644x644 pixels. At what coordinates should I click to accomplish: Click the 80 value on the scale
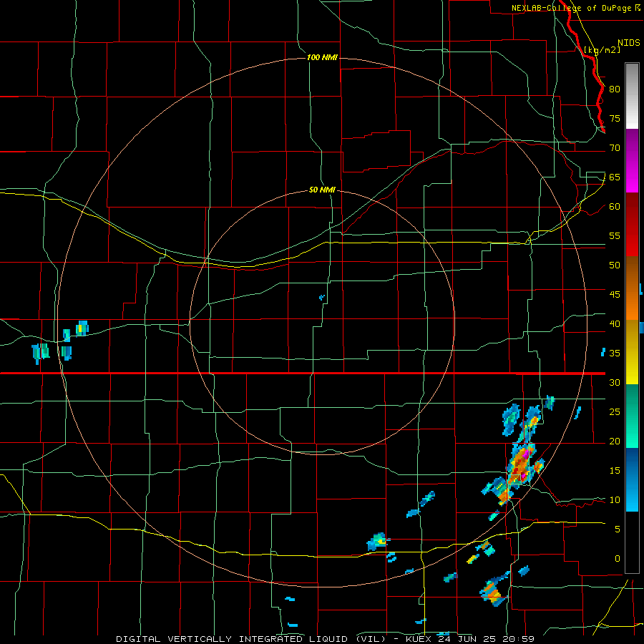click(x=615, y=89)
